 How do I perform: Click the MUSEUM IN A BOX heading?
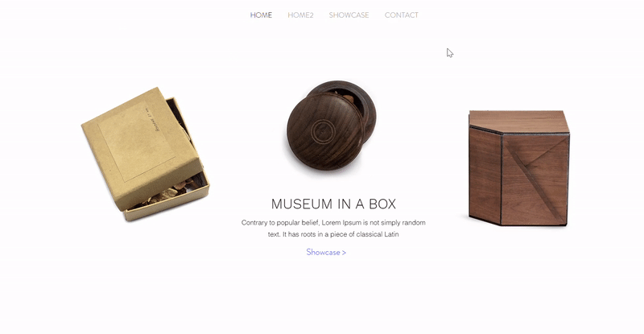(333, 204)
